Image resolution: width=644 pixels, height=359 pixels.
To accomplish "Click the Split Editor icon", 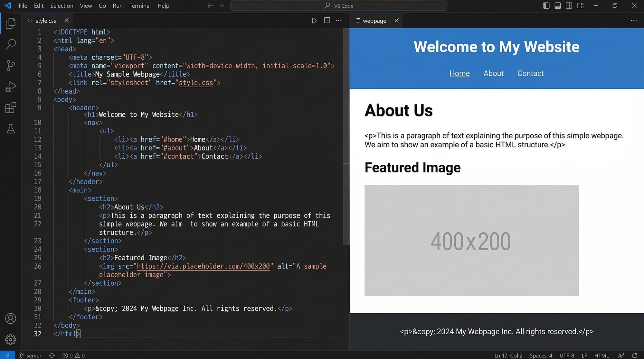I will [327, 21].
